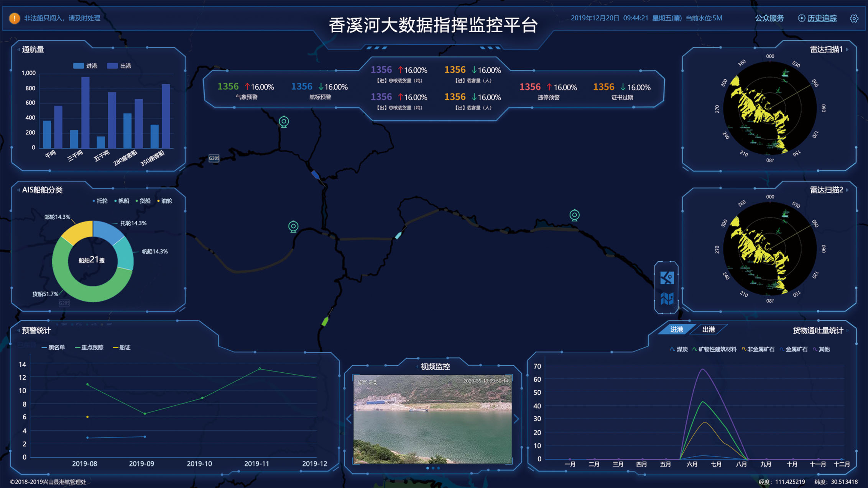Show previous video with left arrow
The height and width of the screenshot is (488, 868).
pyautogui.click(x=349, y=419)
